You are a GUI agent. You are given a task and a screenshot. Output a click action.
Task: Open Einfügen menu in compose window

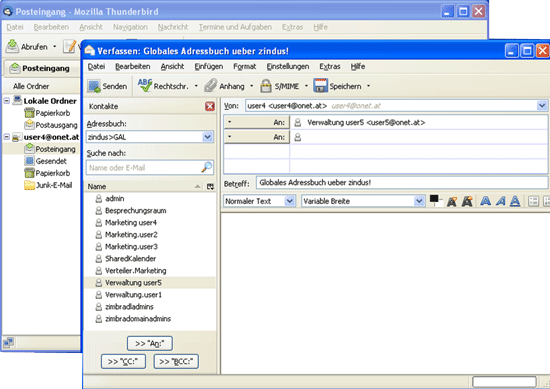coord(209,66)
